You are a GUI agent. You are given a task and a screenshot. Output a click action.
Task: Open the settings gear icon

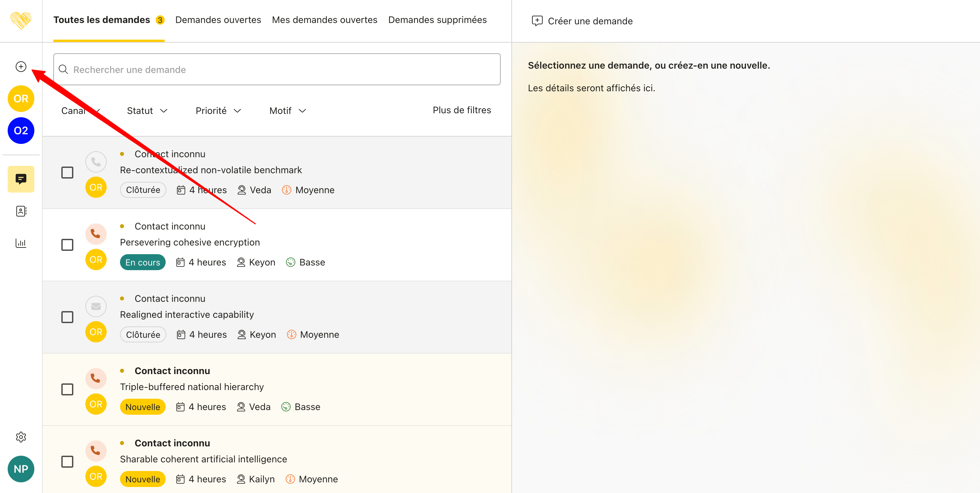pyautogui.click(x=21, y=437)
